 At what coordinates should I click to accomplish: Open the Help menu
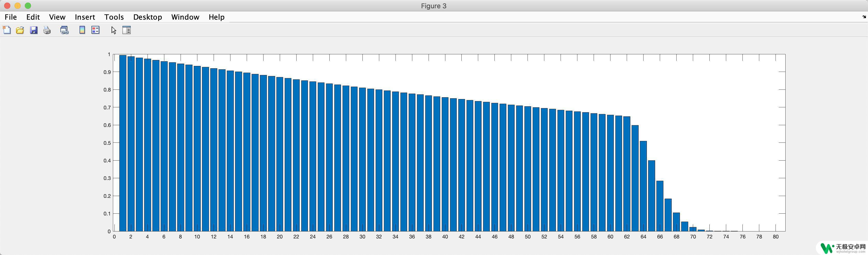[x=216, y=17]
